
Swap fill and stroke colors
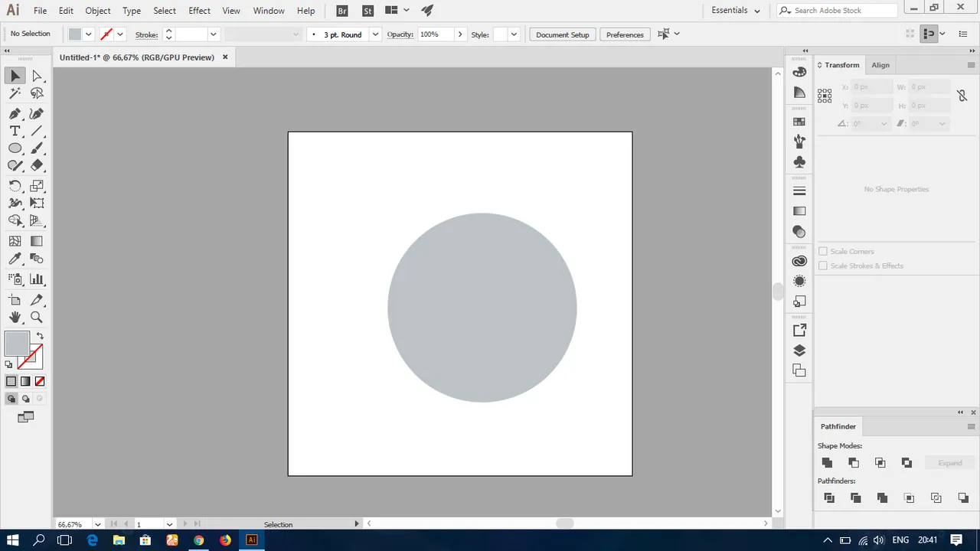(x=40, y=336)
